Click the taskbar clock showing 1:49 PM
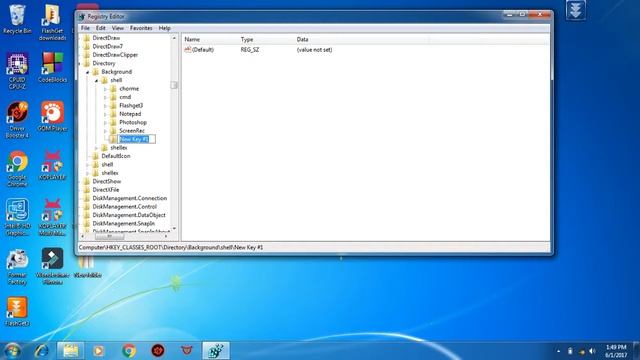 [616, 351]
